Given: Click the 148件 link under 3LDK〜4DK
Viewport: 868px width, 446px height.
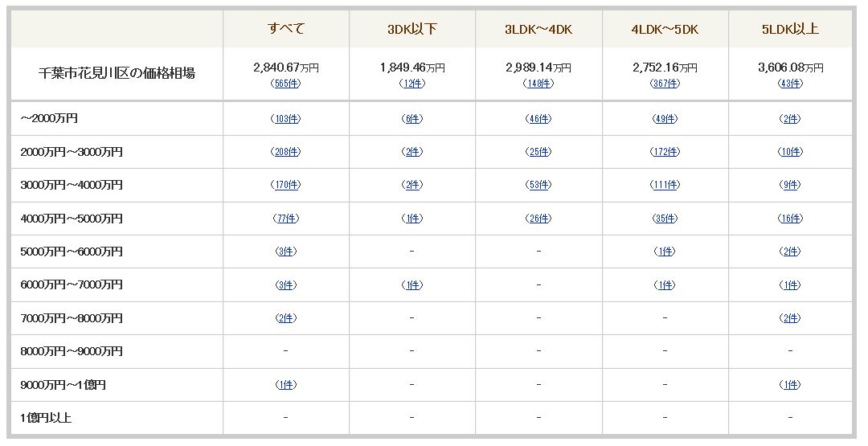Looking at the screenshot, I should click(x=538, y=84).
